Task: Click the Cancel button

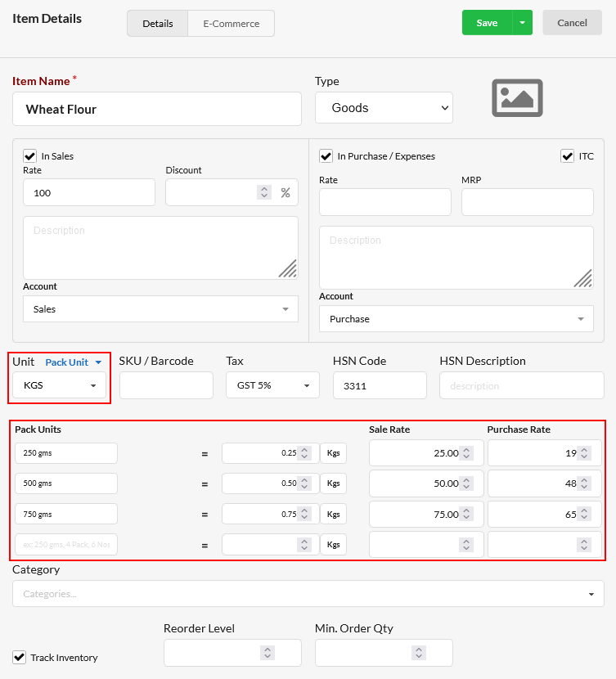Action: tap(572, 23)
